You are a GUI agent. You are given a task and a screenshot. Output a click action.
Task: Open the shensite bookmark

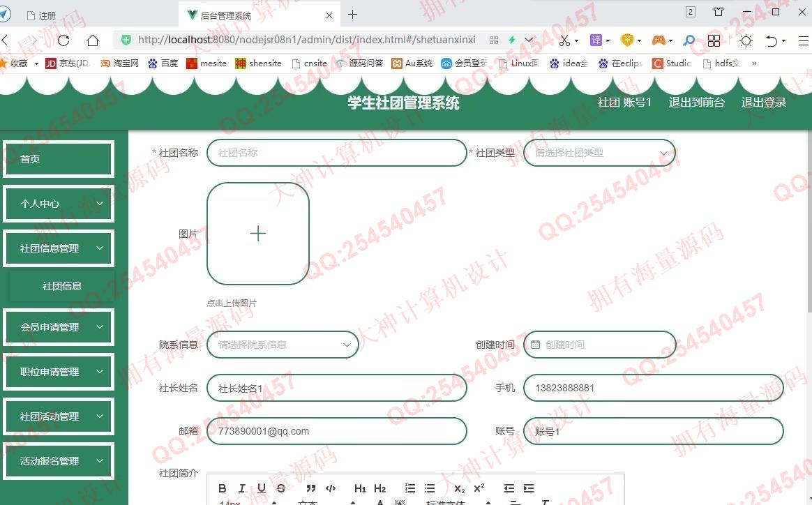(258, 63)
